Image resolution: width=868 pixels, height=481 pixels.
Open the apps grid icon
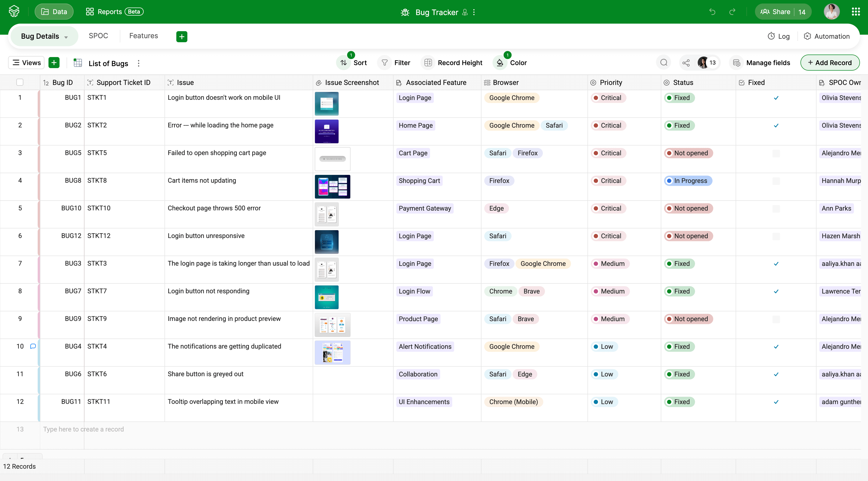click(x=855, y=12)
